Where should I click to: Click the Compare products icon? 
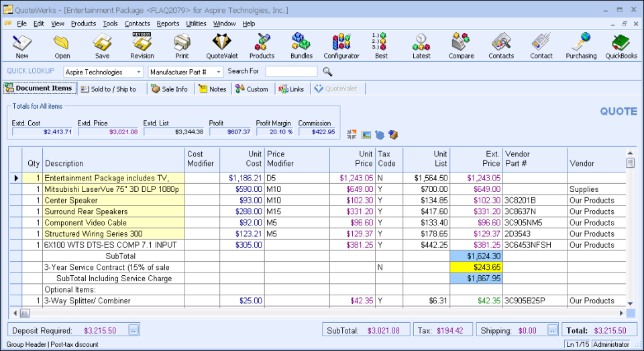click(461, 46)
